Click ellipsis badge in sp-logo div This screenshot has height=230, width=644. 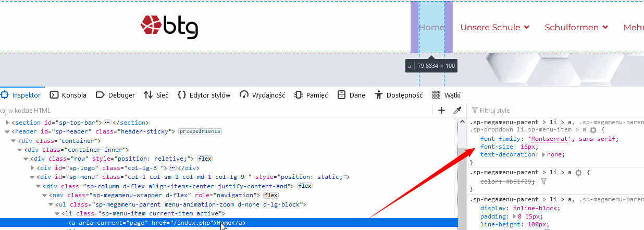(172, 167)
